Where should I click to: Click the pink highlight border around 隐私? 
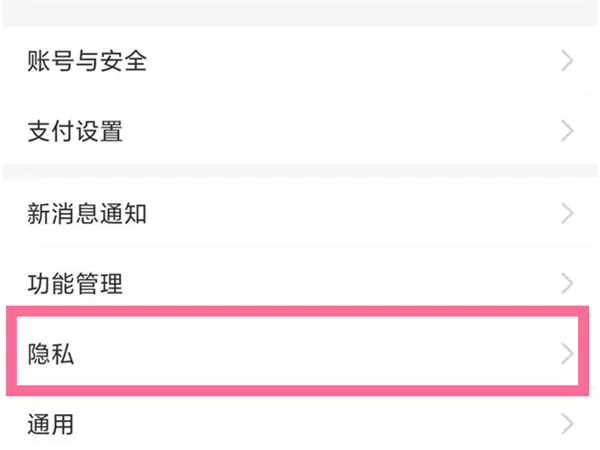tap(297, 311)
